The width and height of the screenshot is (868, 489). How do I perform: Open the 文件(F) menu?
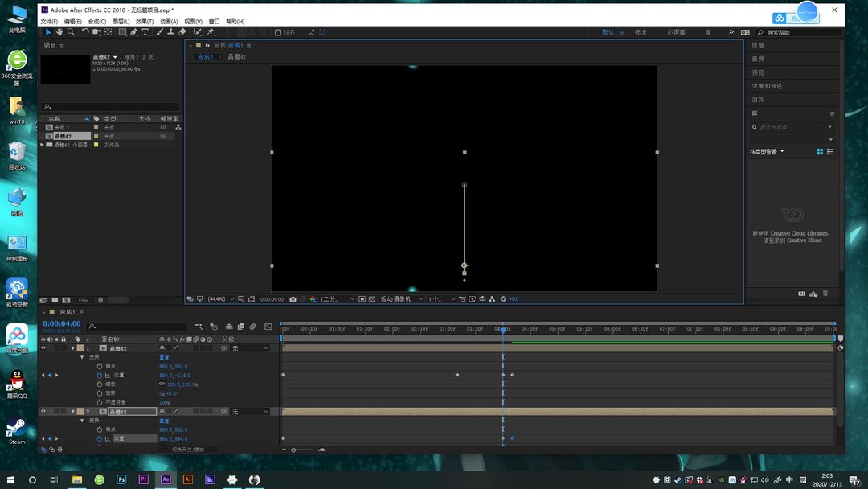coord(49,22)
